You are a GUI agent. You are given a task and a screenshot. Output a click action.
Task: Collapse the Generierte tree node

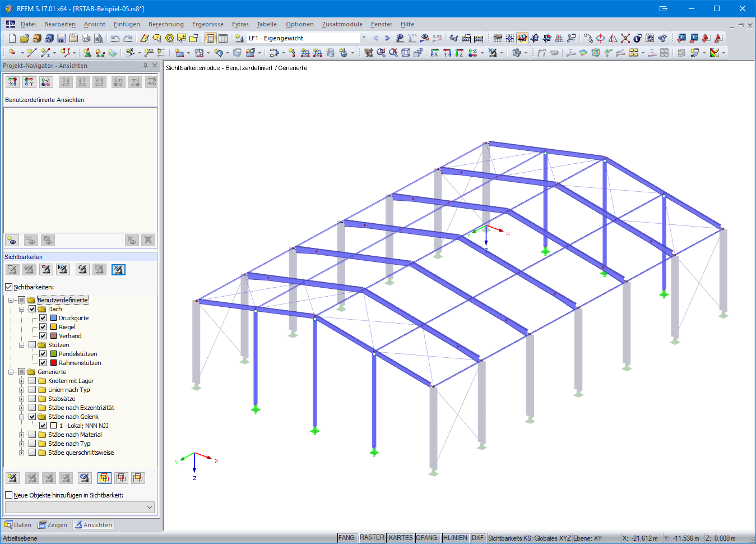click(x=11, y=372)
